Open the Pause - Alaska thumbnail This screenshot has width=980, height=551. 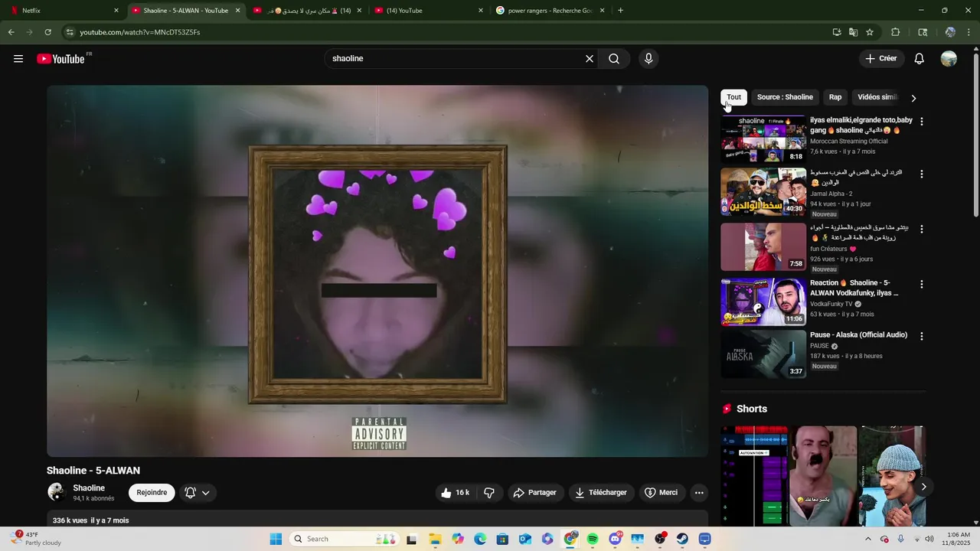point(763,354)
